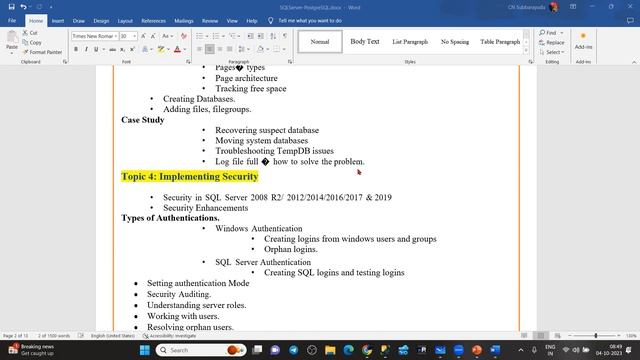
Task: Click the Normal style
Action: pos(320,42)
